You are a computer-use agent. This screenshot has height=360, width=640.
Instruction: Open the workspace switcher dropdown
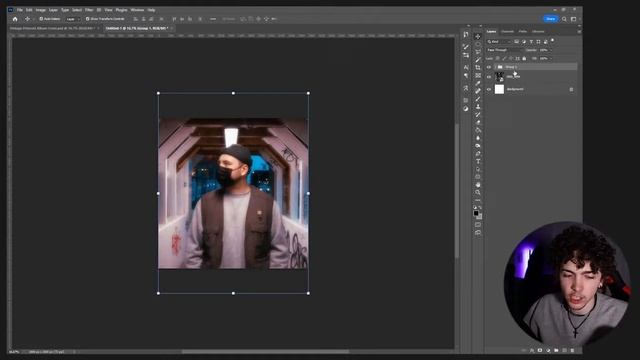pos(573,19)
